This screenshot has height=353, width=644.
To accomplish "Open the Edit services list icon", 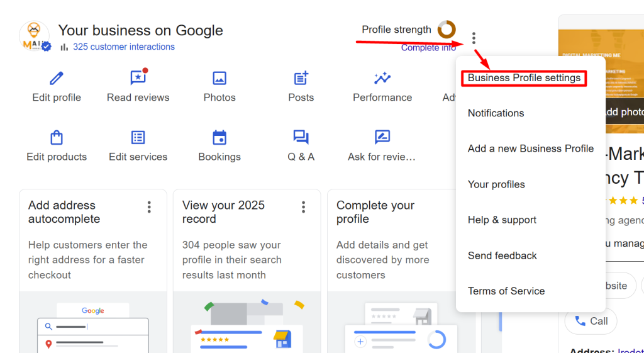I will (x=138, y=138).
